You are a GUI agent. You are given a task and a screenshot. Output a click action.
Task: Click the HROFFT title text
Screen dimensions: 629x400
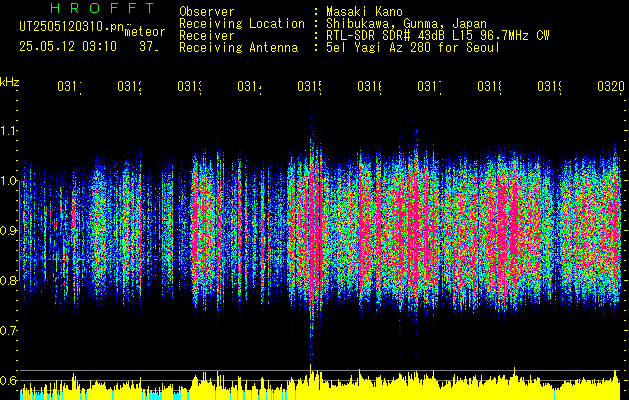click(103, 8)
